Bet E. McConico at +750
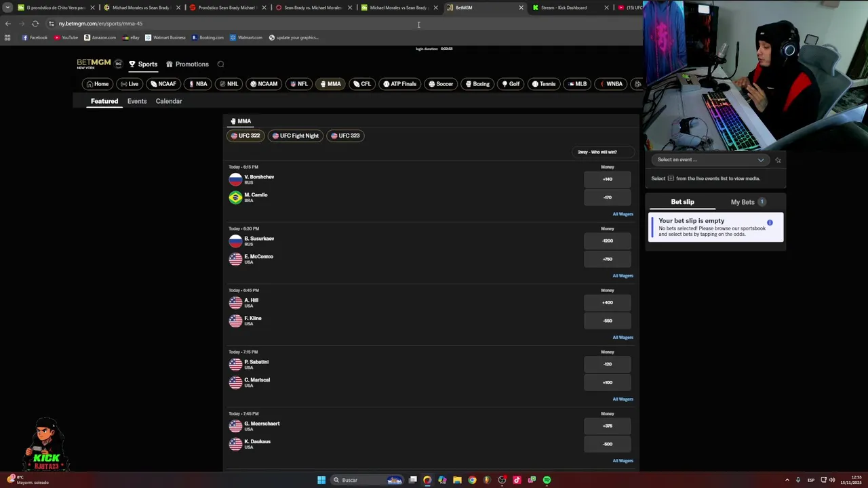868x488 pixels. pos(608,259)
